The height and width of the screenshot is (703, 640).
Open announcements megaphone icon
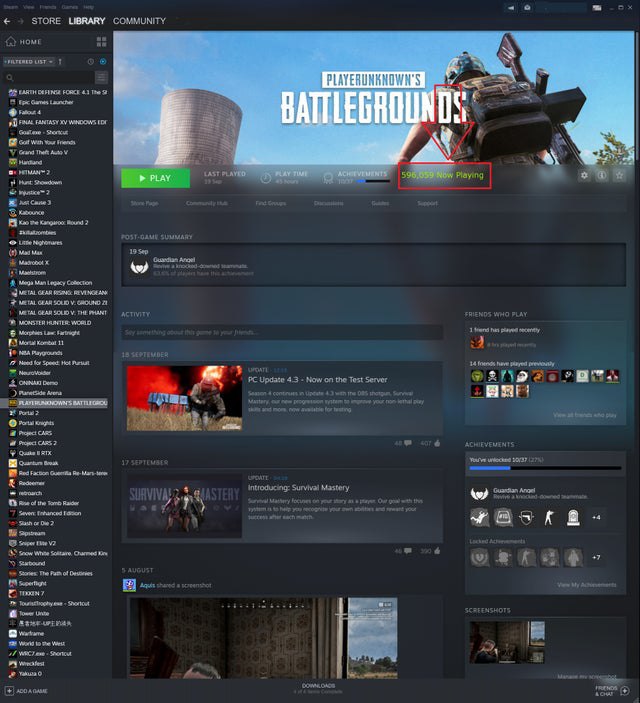pyautogui.click(x=511, y=8)
